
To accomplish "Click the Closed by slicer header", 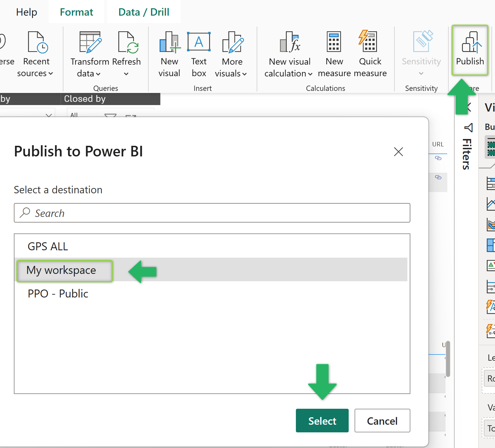I will click(x=111, y=99).
